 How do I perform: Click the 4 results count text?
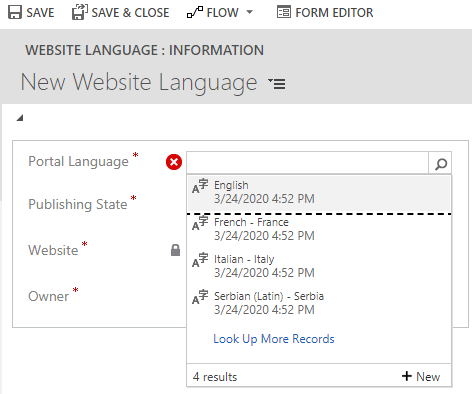[x=215, y=377]
